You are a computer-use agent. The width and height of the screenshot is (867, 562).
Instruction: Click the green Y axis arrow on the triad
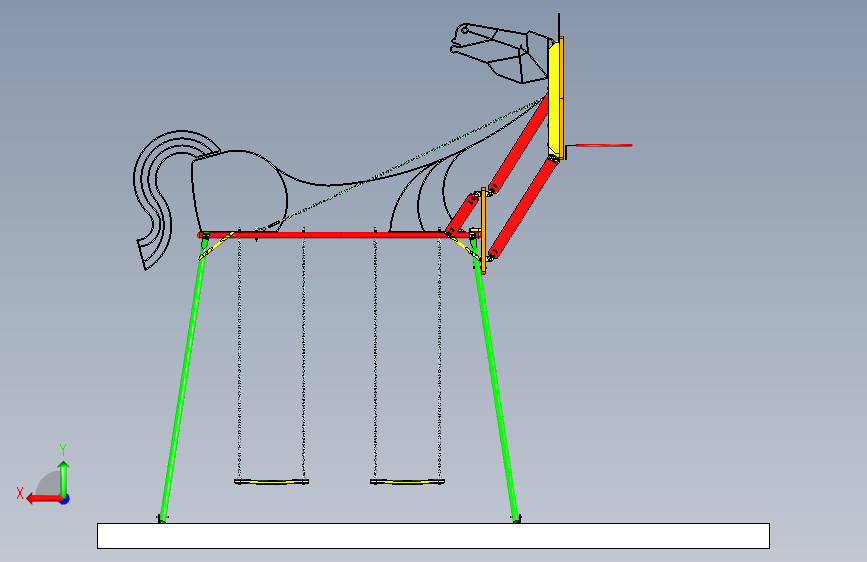[x=64, y=478]
